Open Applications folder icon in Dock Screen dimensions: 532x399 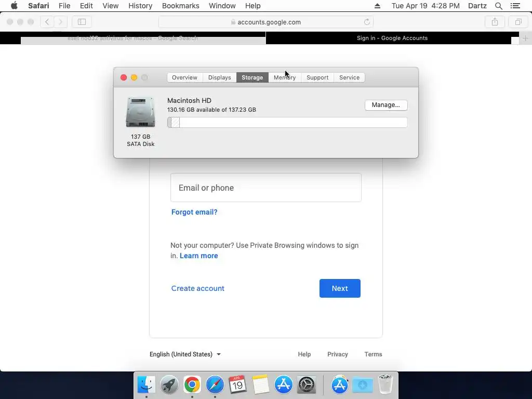pos(340,384)
